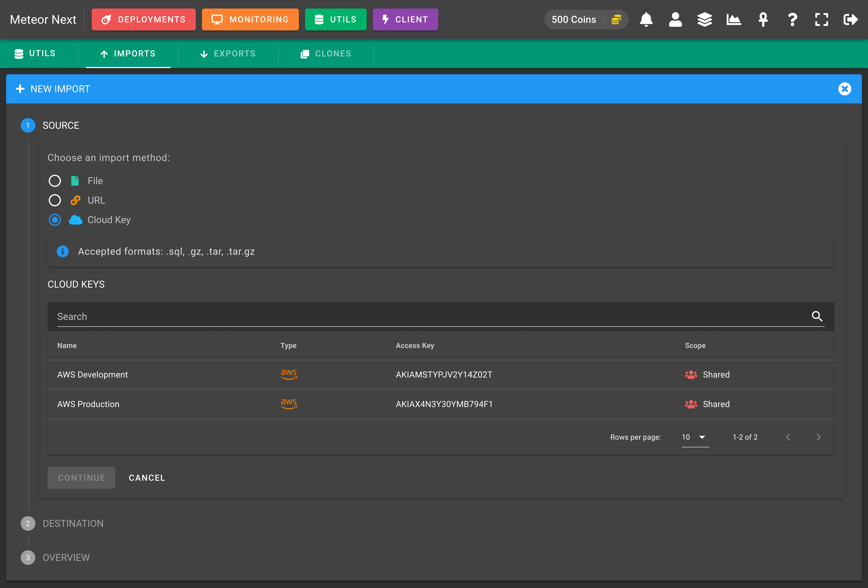868x588 pixels.
Task: Click access key AKIAX4N3Y30YMB794F1
Action: point(444,404)
